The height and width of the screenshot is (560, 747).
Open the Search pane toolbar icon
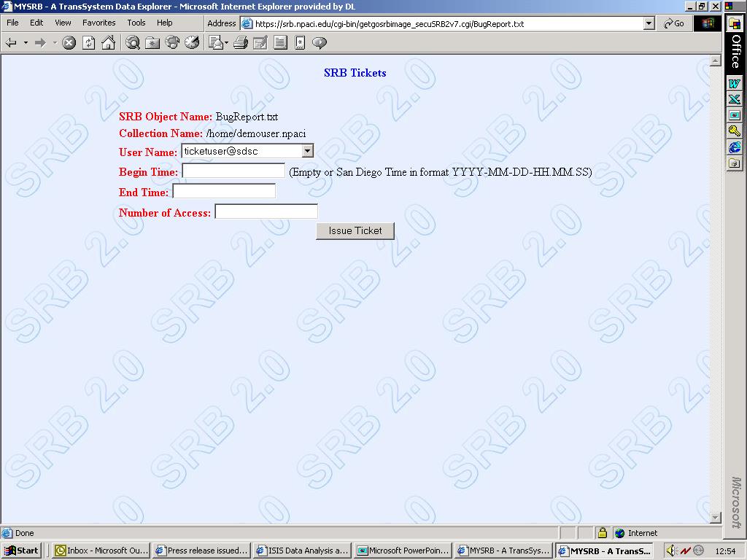coord(133,43)
